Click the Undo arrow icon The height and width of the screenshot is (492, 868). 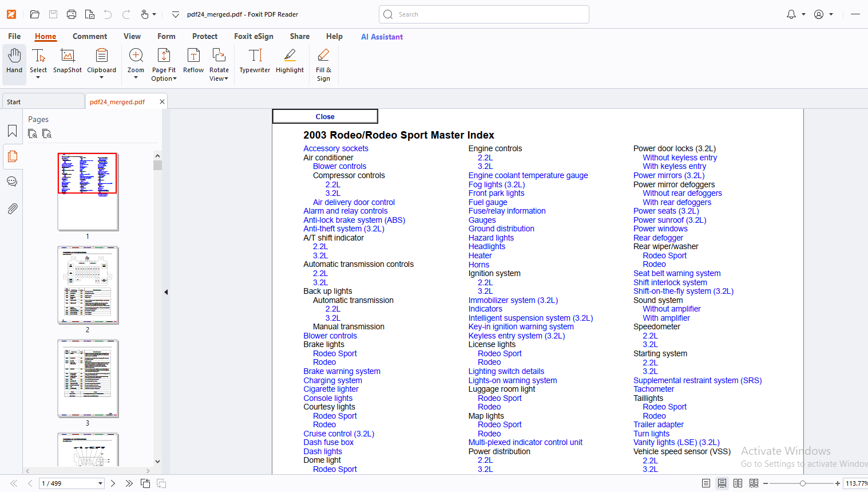point(108,14)
